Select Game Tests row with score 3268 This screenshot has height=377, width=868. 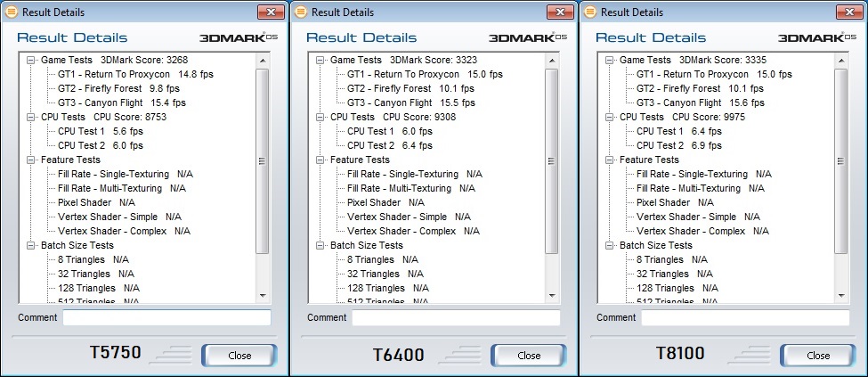pyautogui.click(x=115, y=60)
